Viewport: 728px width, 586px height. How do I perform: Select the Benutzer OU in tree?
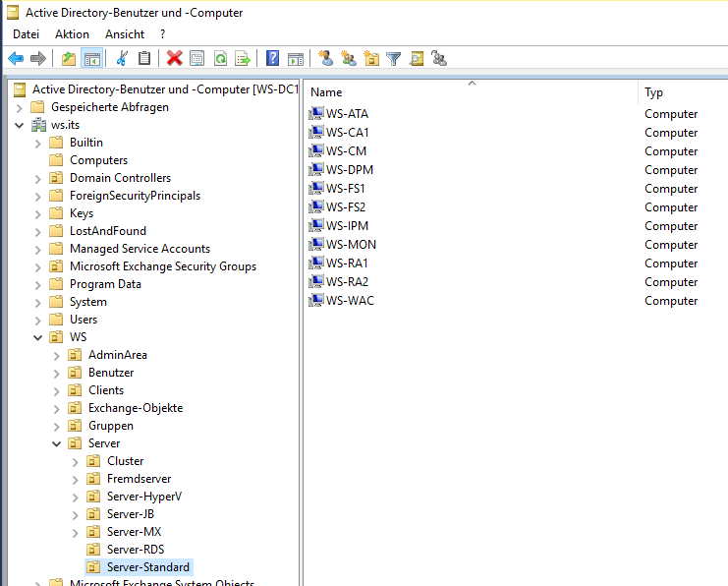111,373
